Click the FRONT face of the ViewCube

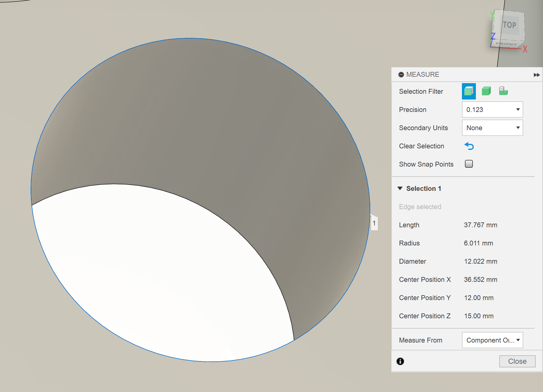506,44
